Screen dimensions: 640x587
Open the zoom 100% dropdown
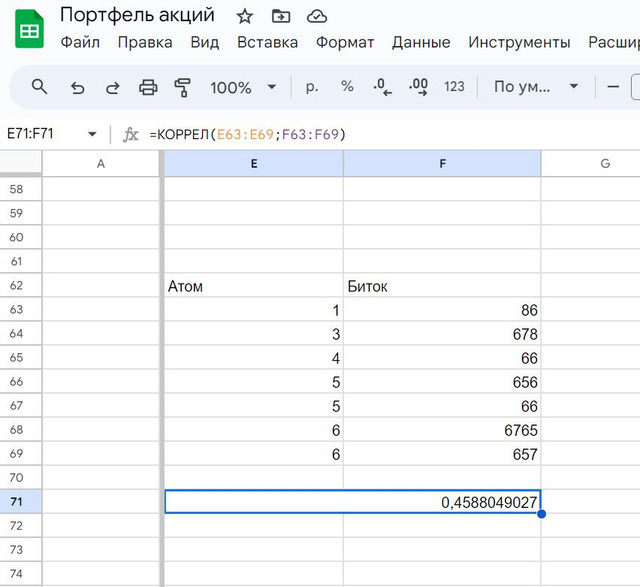click(x=243, y=87)
